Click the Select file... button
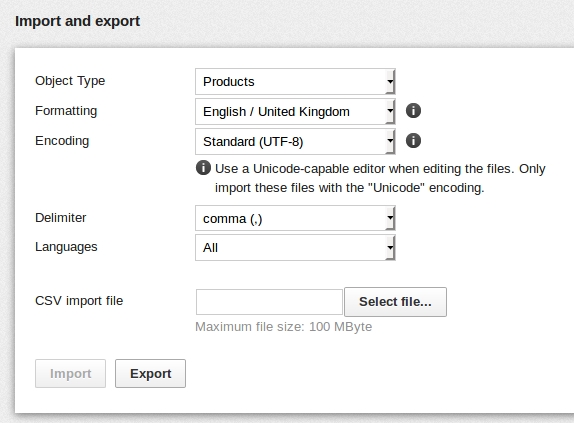This screenshot has height=423, width=574. [x=395, y=302]
